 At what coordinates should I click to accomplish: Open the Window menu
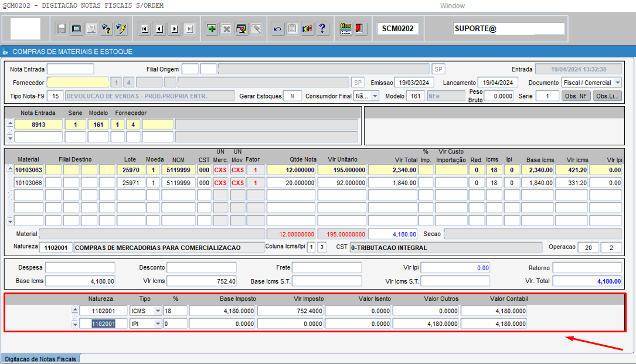453,6
